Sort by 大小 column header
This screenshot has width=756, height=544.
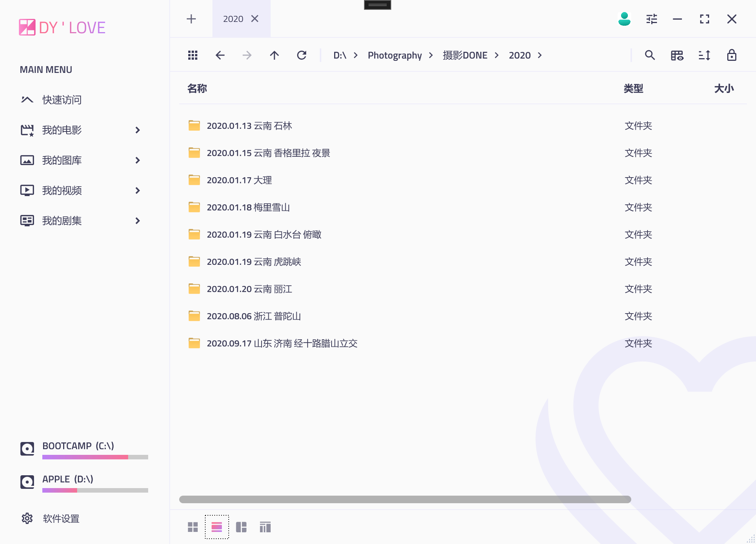point(724,88)
